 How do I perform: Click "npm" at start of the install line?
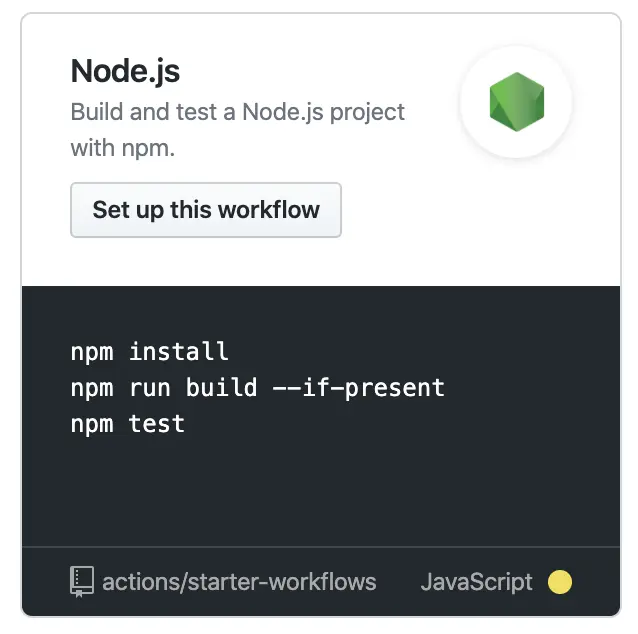pos(92,352)
